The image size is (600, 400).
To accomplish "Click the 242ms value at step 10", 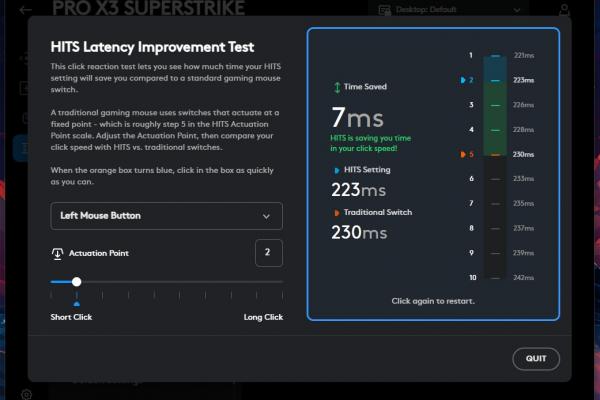I will 523,278.
